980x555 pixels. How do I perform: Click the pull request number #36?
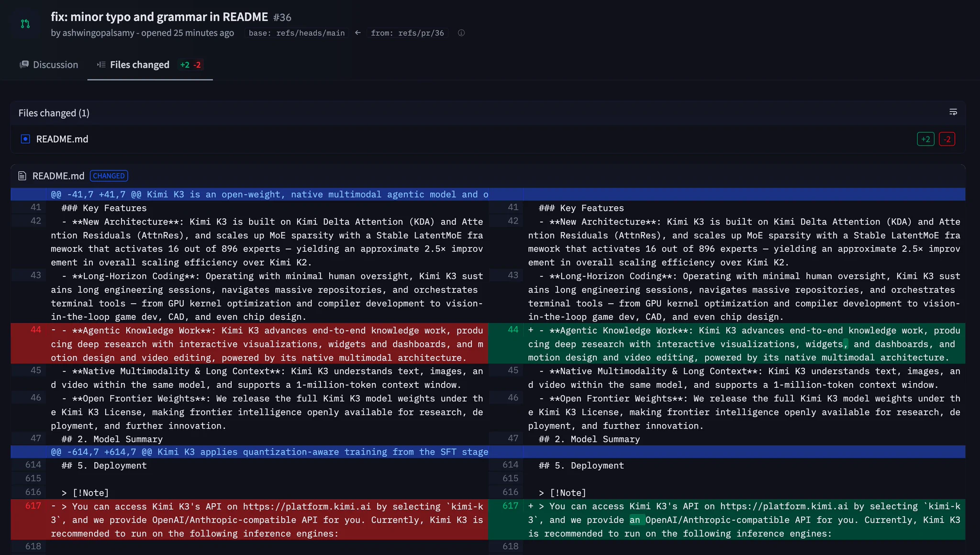[x=282, y=17]
